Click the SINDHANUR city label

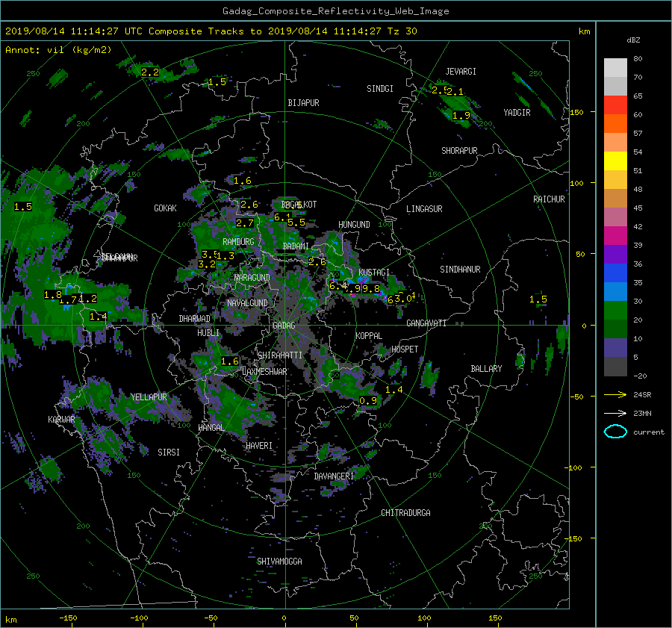[460, 270]
